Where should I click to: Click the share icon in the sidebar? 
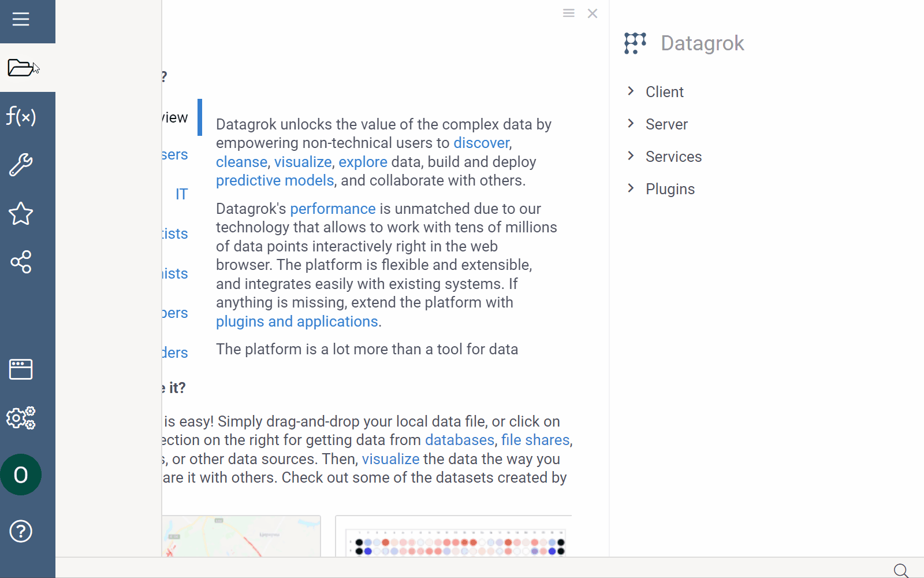21,262
